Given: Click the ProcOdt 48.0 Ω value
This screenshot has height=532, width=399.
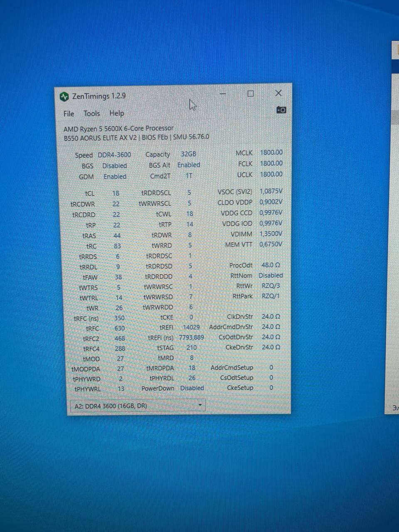Looking at the screenshot, I should (271, 265).
